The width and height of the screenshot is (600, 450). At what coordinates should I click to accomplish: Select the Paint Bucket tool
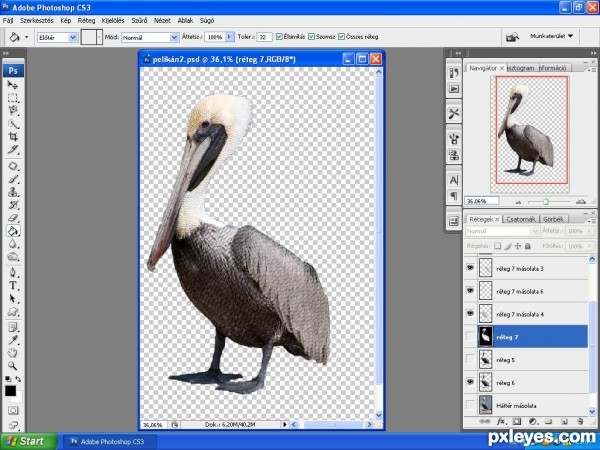click(x=13, y=231)
